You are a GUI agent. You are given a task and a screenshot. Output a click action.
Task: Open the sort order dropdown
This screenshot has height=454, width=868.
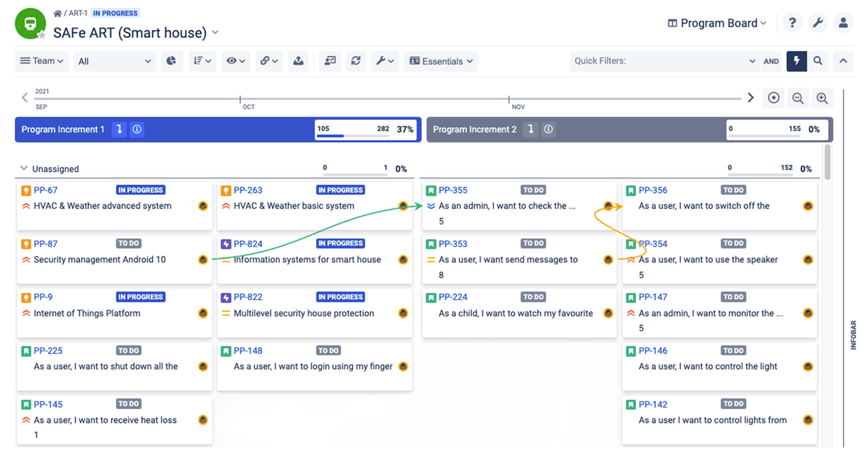202,61
